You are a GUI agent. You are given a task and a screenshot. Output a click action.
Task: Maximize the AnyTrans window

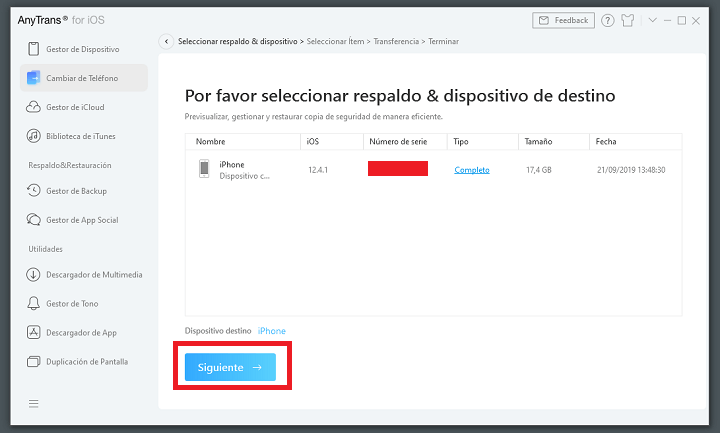682,20
